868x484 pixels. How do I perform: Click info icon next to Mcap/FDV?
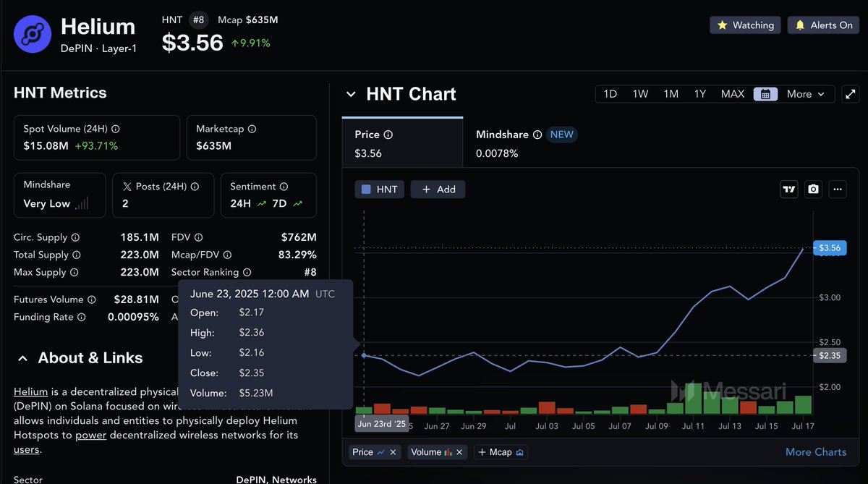click(227, 255)
